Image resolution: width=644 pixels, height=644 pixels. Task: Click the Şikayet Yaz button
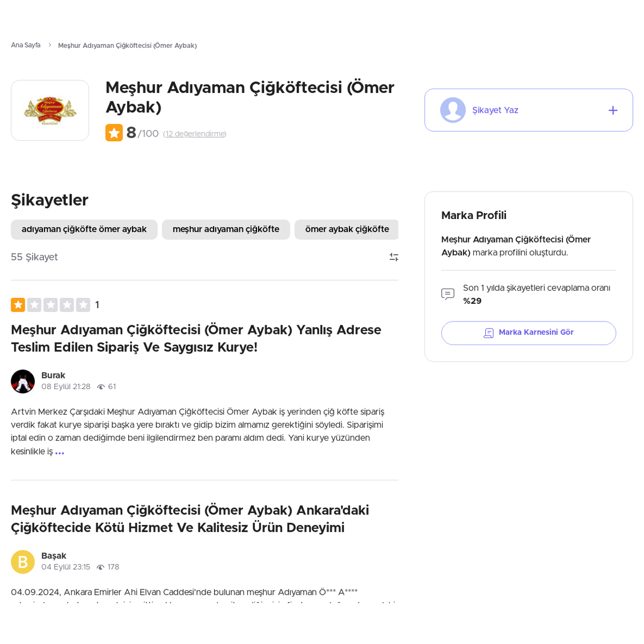tap(529, 110)
